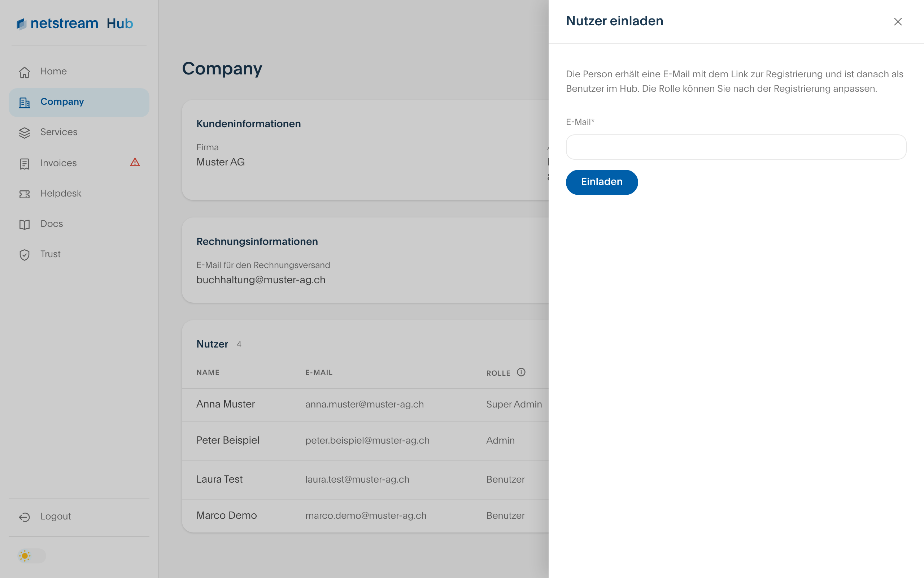This screenshot has width=924, height=578.
Task: Click marco.demo@muster-ag.ch email cell
Action: pos(366,516)
